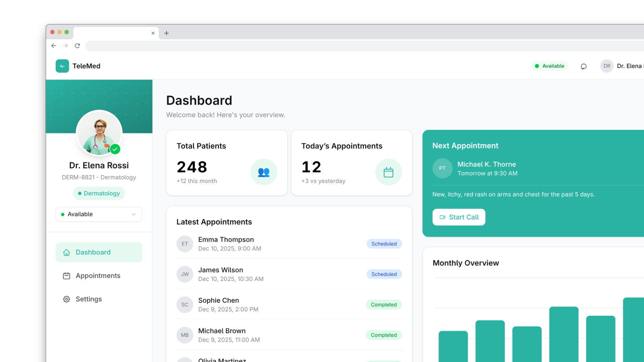
Task: Click the DR avatar in header
Action: pos(607,66)
